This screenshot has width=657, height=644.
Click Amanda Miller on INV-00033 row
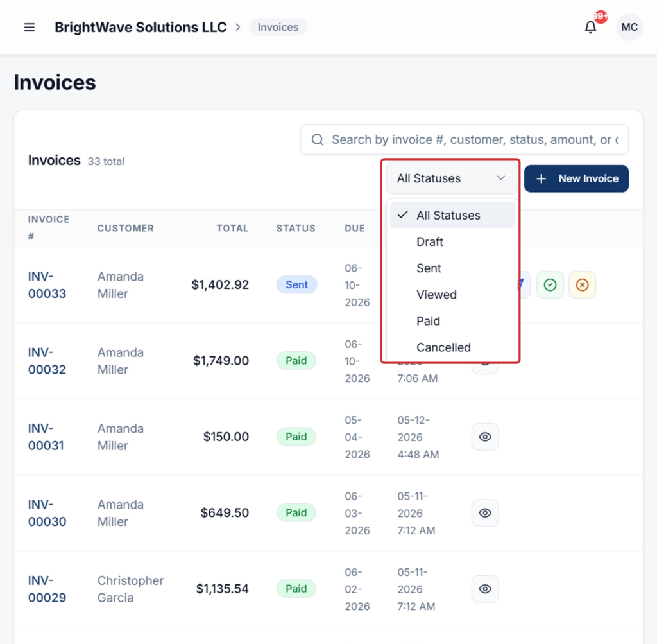click(121, 285)
